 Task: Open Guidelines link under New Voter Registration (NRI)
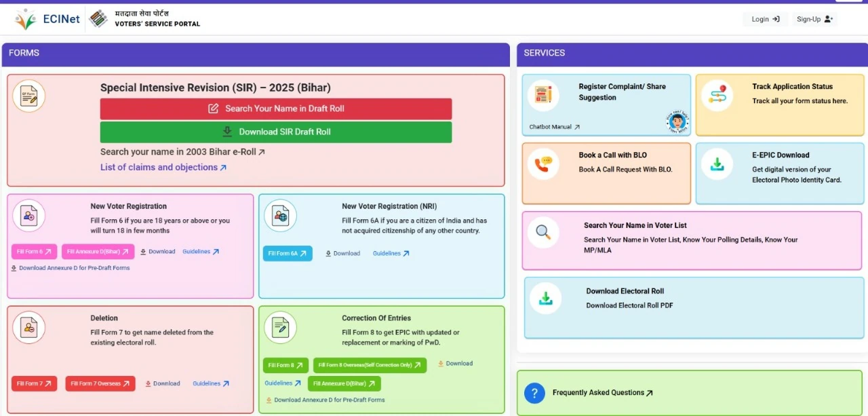(x=391, y=253)
